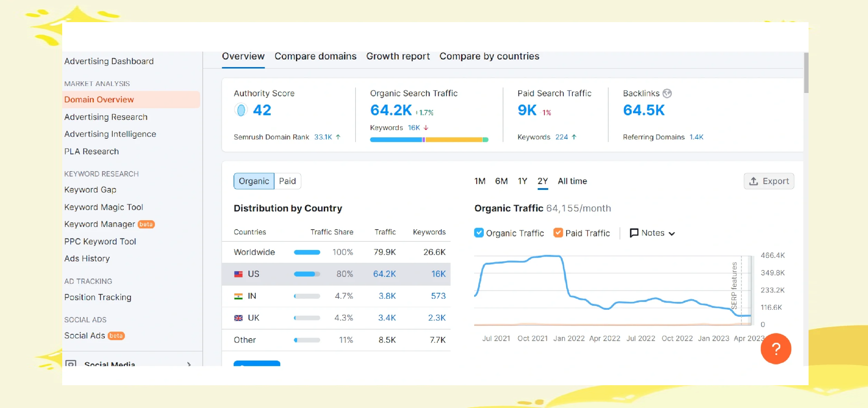This screenshot has width=868, height=408.
Task: Click IN keywords value 573
Action: click(x=438, y=296)
